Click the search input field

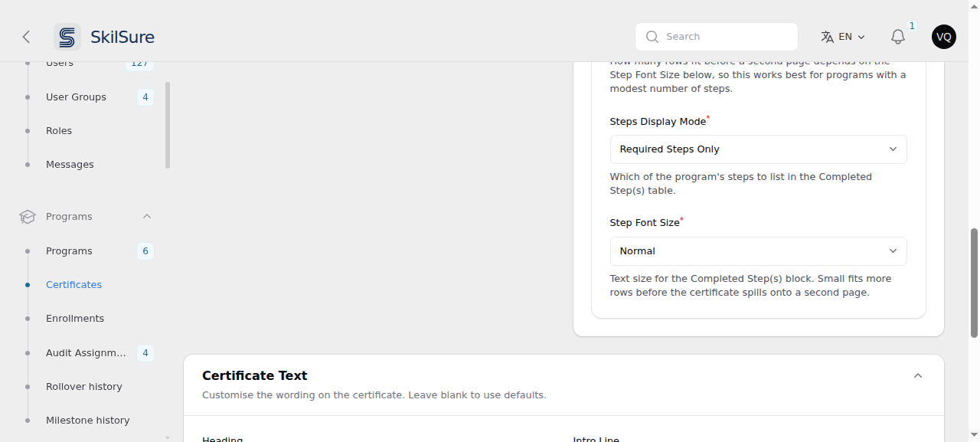[717, 37]
